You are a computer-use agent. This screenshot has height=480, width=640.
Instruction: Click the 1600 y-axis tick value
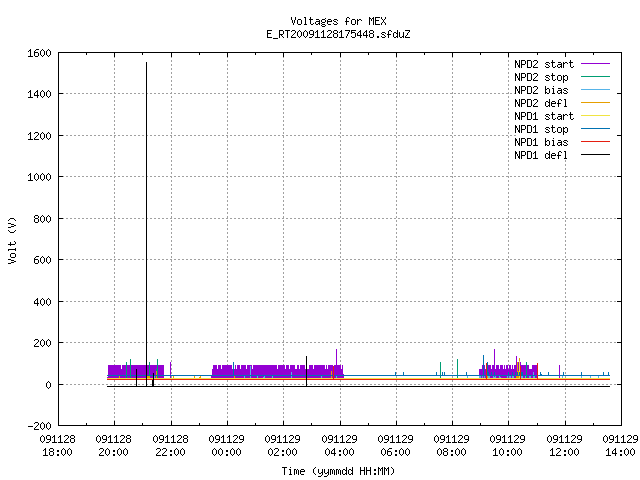click(x=39, y=53)
